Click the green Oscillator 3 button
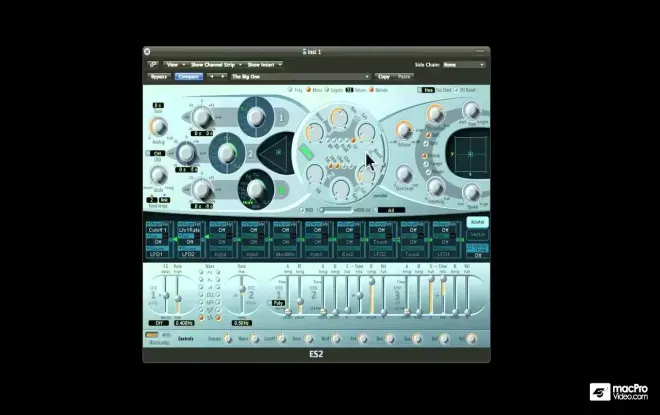Image resolution: width=660 pixels, height=415 pixels. click(281, 191)
